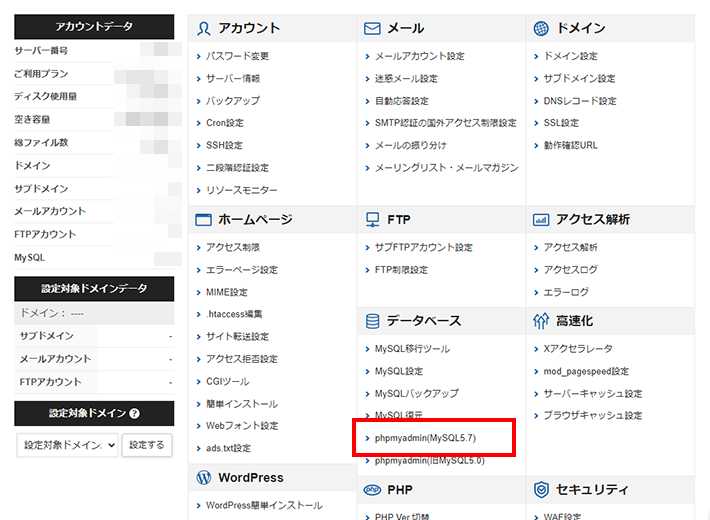
Task: Open the パスワード変更 link
Action: click(x=237, y=56)
